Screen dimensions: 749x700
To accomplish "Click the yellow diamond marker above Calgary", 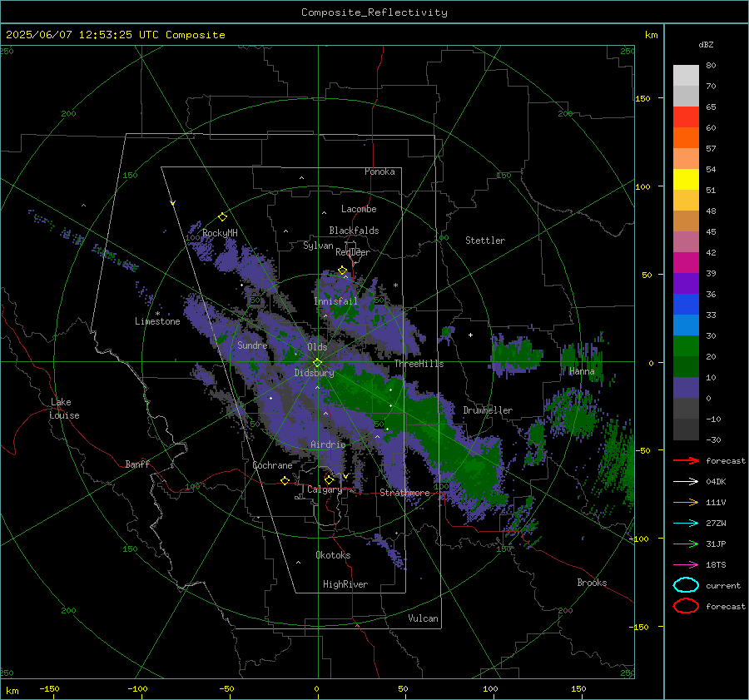I will click(x=329, y=479).
